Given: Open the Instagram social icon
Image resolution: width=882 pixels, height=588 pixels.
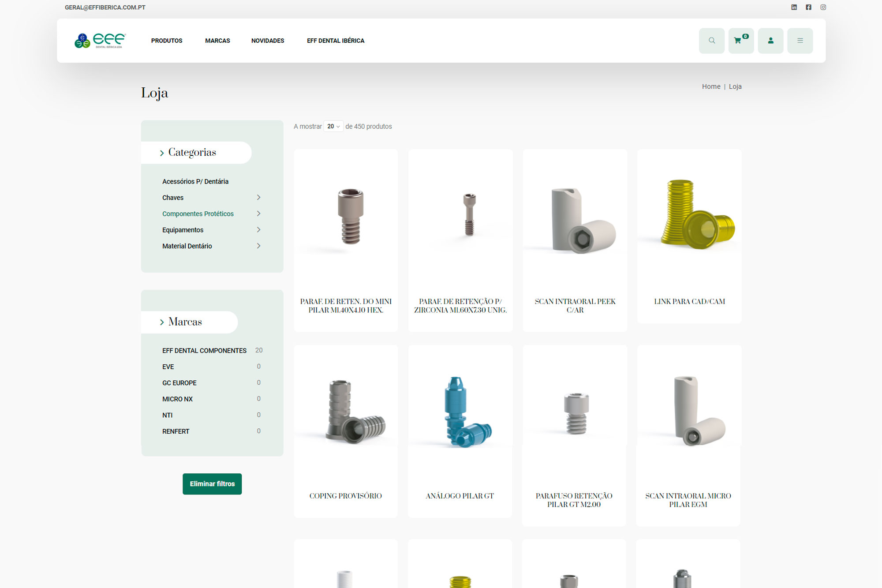Looking at the screenshot, I should coord(823,7).
